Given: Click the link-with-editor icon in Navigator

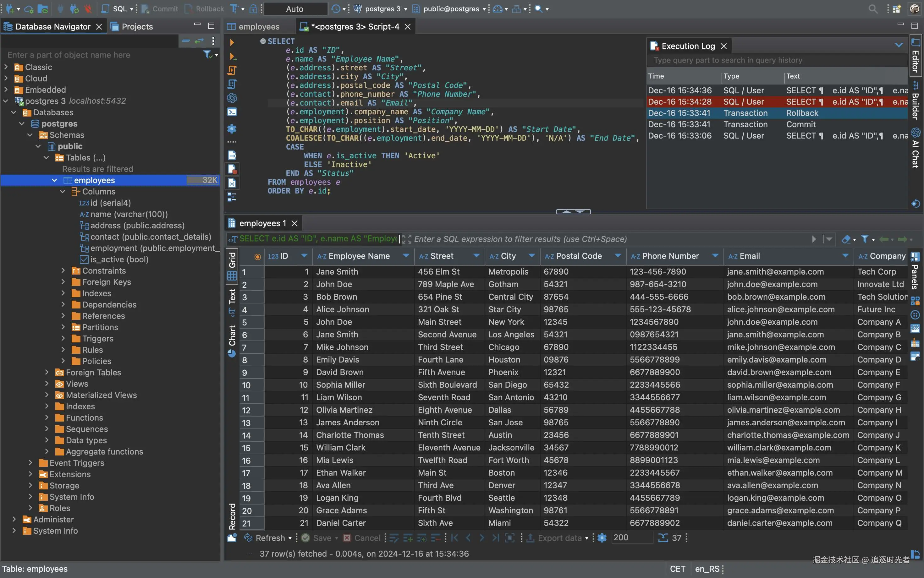Looking at the screenshot, I should pos(199,41).
